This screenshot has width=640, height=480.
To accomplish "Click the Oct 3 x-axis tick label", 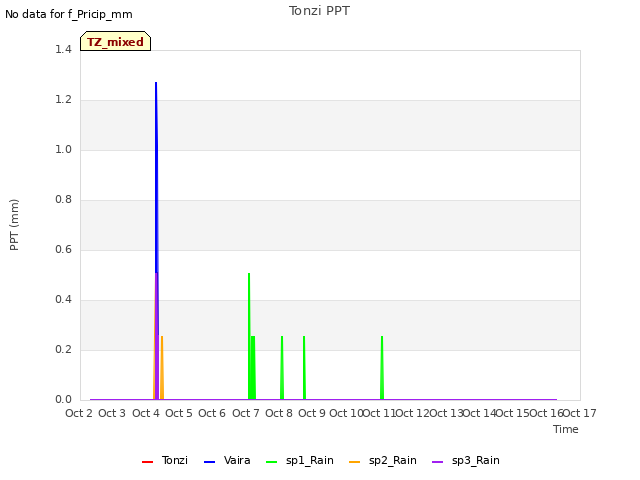I will pyautogui.click(x=112, y=413).
